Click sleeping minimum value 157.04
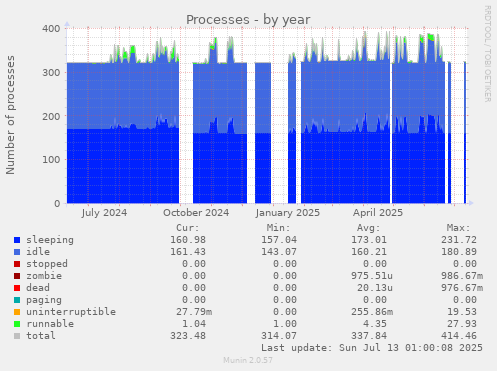497x371 pixels. pos(279,240)
